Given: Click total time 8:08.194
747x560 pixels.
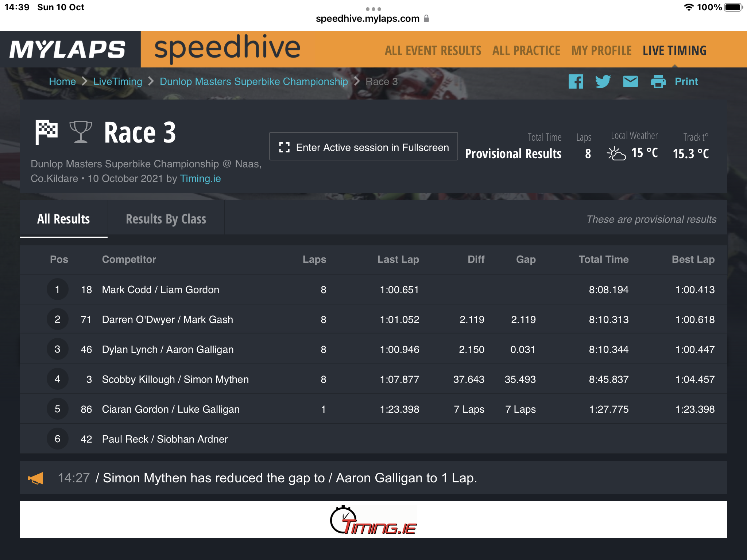Looking at the screenshot, I should 609,290.
